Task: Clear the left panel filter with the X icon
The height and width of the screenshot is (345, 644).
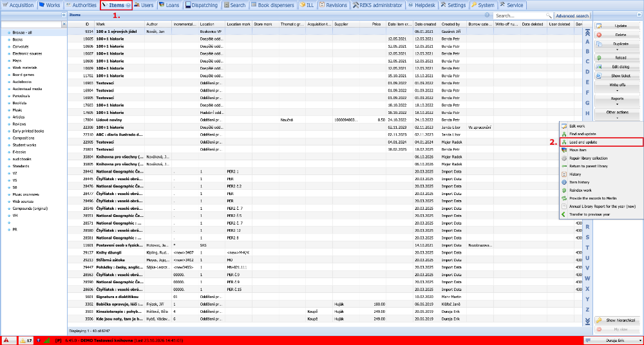Action: coord(64,24)
